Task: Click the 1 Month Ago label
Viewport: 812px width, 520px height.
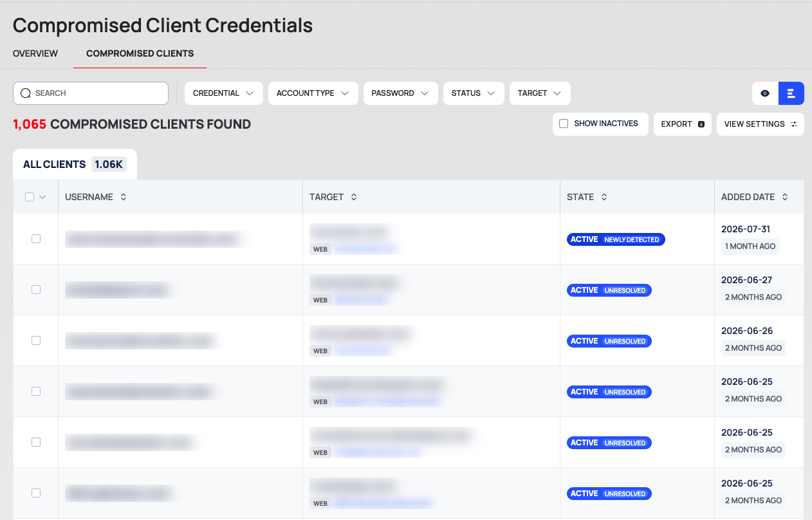Action: click(750, 246)
